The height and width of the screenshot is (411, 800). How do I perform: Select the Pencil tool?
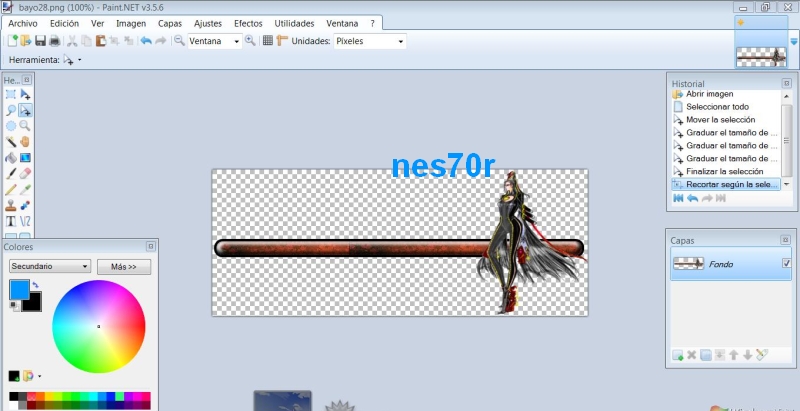[11, 190]
